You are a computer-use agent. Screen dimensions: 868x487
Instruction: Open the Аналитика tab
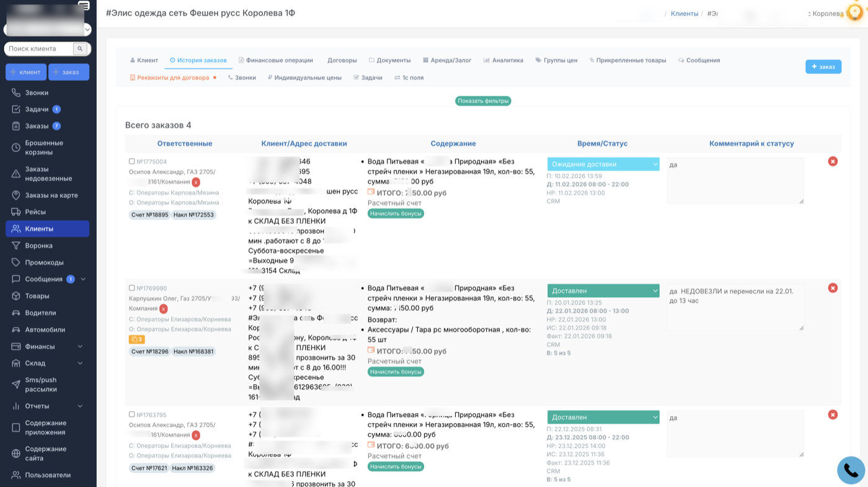tap(503, 60)
